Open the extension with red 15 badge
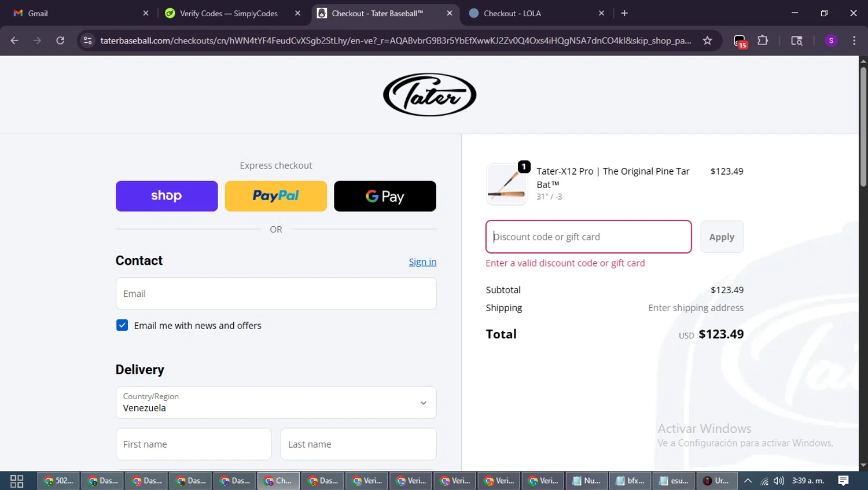Image resolution: width=868 pixels, height=490 pixels. (740, 41)
